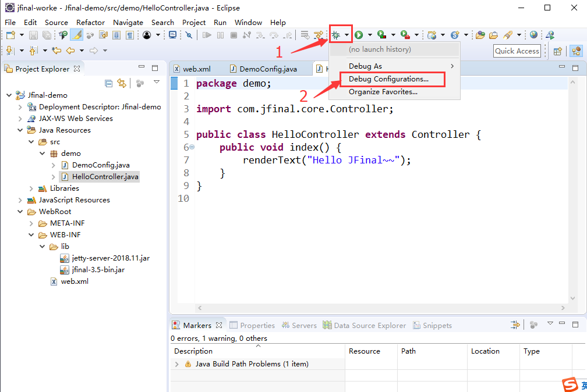Click the Description column header
The height and width of the screenshot is (392, 587).
click(258, 351)
